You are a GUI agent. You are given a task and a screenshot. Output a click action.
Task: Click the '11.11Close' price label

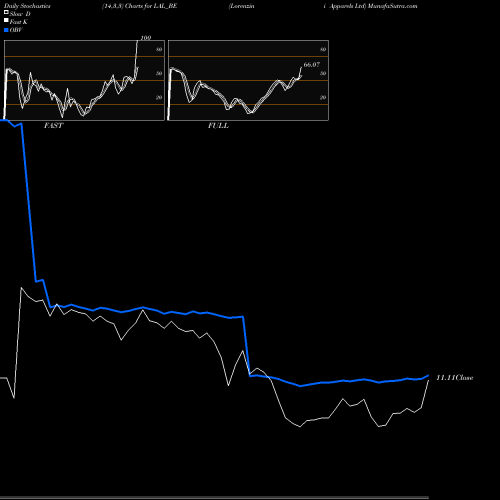tap(455, 378)
